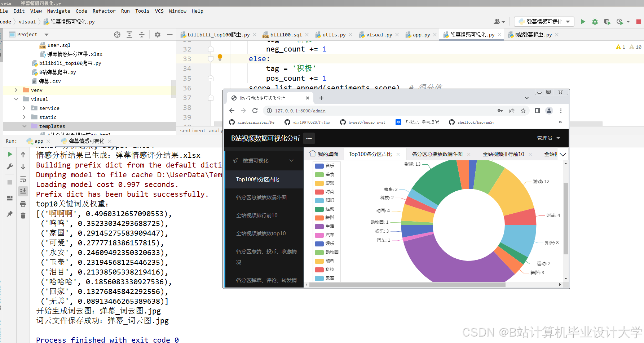Viewport: 644px width, 343px height.
Task: Open user account icon in IDE toolbar
Action: coord(499,22)
